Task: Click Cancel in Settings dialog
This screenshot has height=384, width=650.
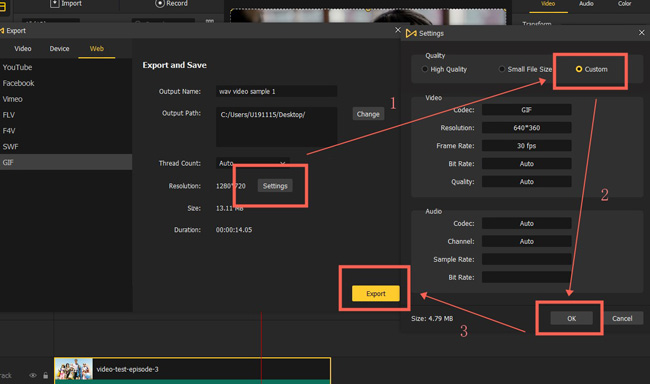Action: point(622,318)
